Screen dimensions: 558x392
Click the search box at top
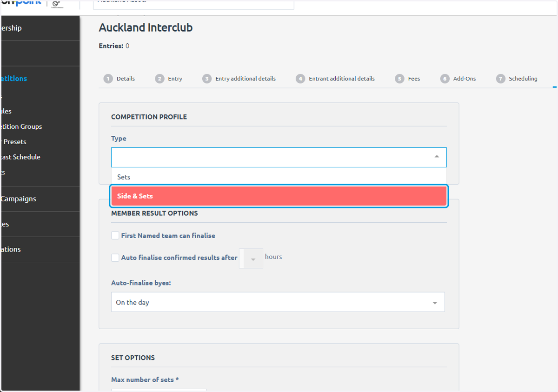tap(193, 4)
